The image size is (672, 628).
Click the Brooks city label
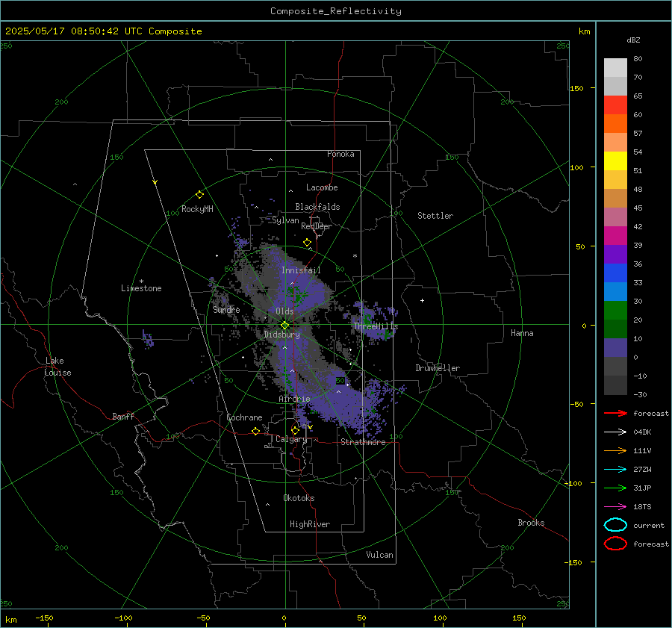pyautogui.click(x=531, y=523)
